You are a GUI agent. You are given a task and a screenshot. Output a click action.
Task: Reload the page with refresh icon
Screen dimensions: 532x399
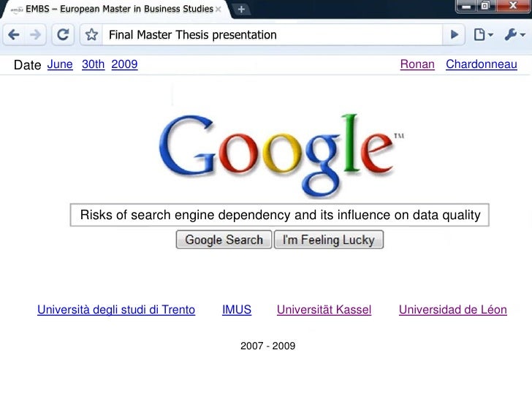coord(63,34)
